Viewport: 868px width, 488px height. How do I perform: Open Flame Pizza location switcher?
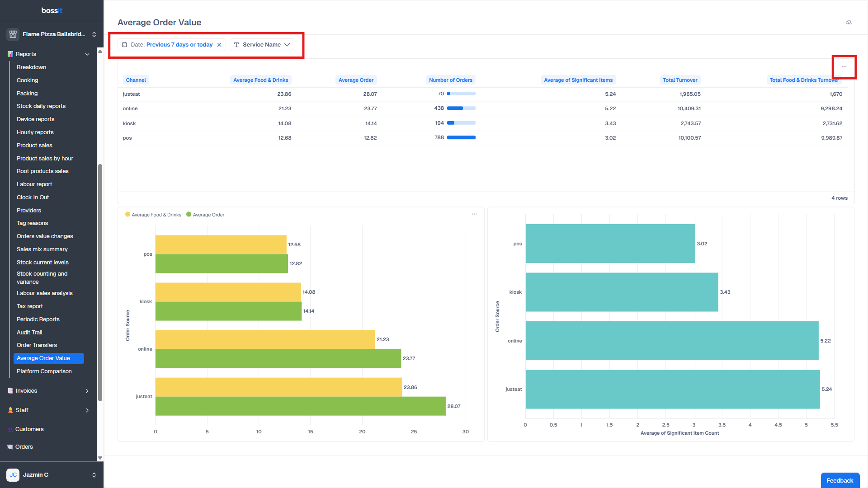coord(94,34)
